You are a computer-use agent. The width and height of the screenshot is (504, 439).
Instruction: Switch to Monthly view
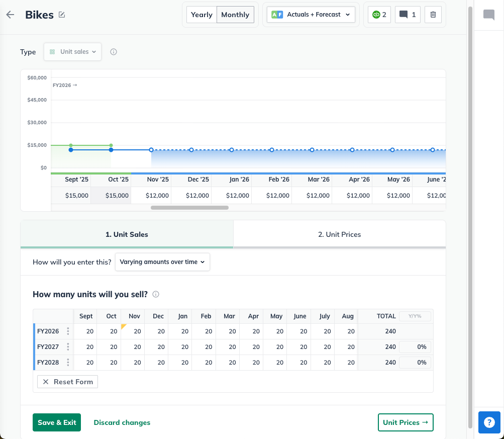(x=235, y=15)
